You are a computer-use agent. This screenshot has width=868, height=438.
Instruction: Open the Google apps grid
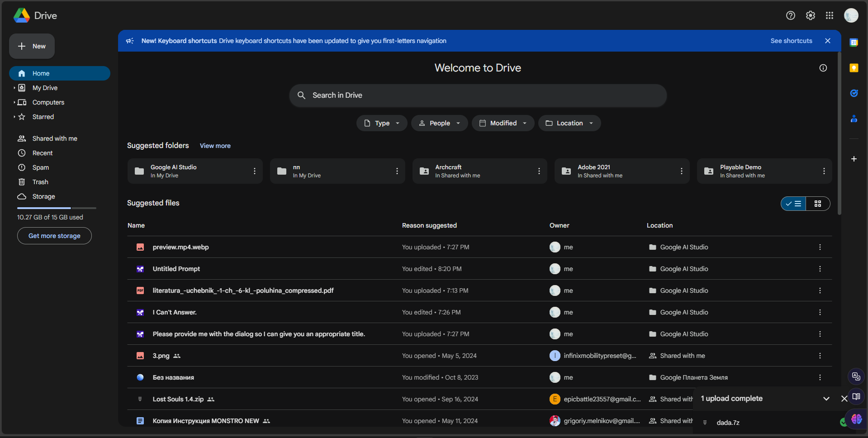point(829,15)
